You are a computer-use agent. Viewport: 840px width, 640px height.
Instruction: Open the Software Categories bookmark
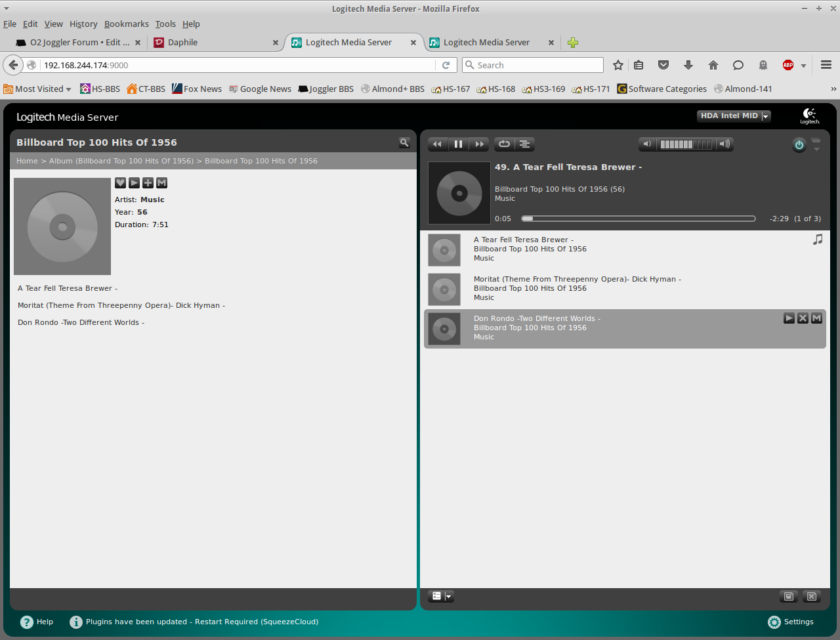661,89
